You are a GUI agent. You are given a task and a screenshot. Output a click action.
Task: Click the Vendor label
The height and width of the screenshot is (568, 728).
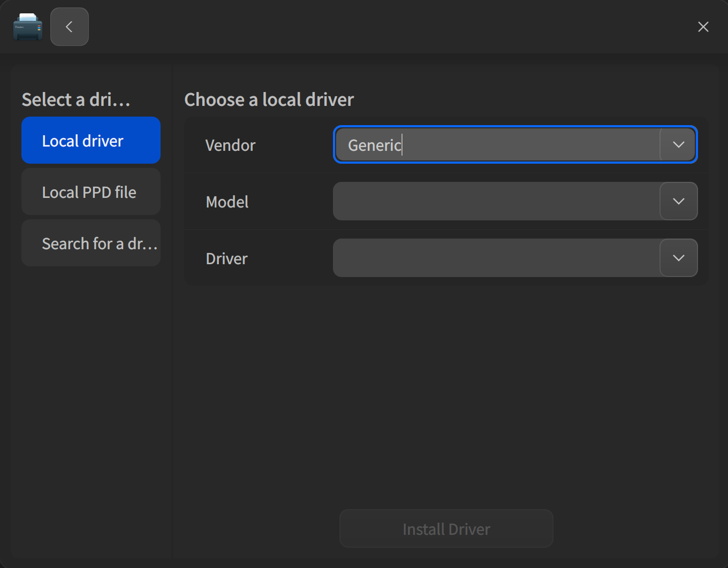pos(231,145)
